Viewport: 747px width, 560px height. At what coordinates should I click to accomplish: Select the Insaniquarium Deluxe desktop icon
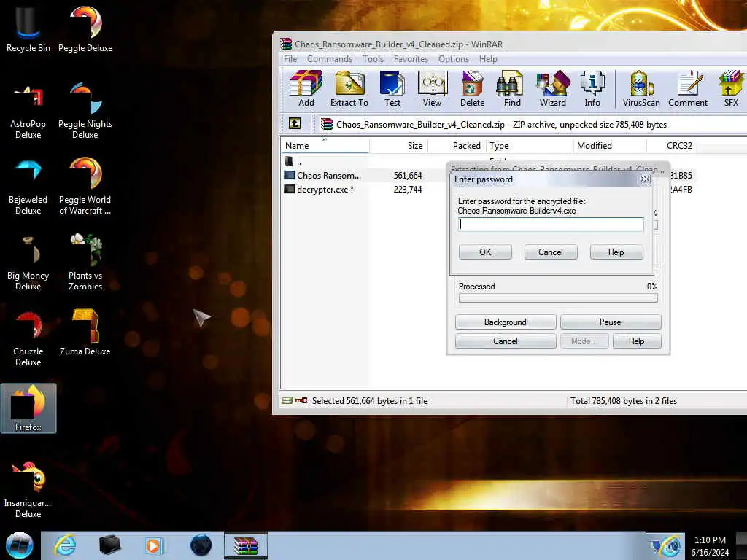(28, 489)
